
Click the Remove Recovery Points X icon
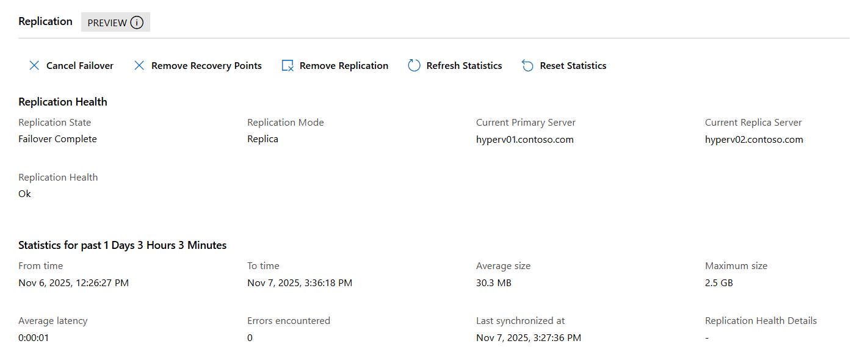coord(139,65)
